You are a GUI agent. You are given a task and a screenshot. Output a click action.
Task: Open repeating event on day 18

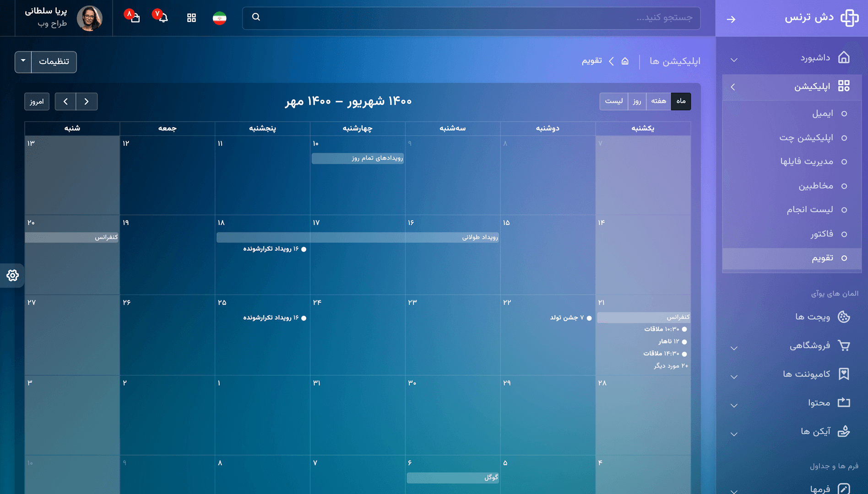pyautogui.click(x=275, y=249)
